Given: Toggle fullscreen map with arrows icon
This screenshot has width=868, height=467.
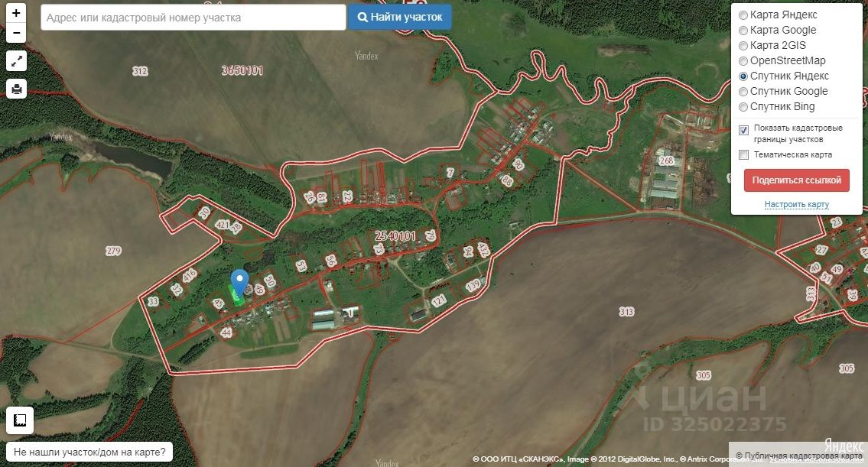Looking at the screenshot, I should pyautogui.click(x=16, y=61).
